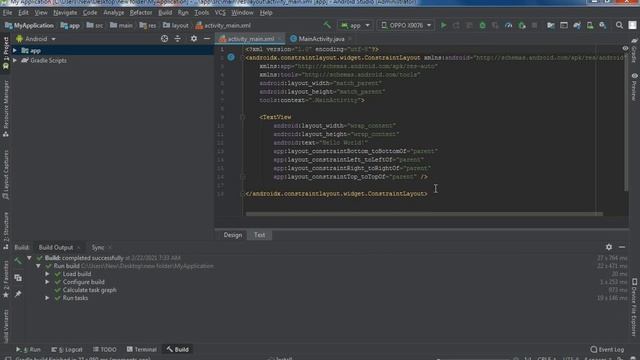640x360 pixels.
Task: Open the Tools menu
Action: [x=201, y=13]
